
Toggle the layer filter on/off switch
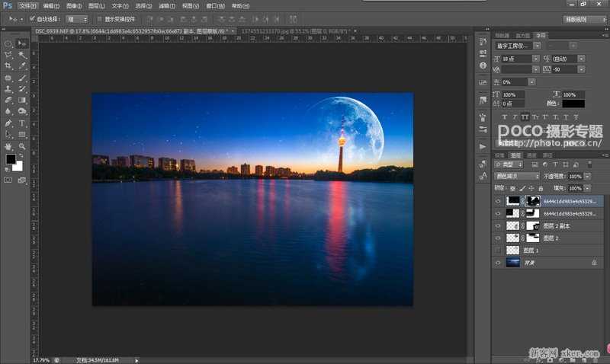point(589,164)
